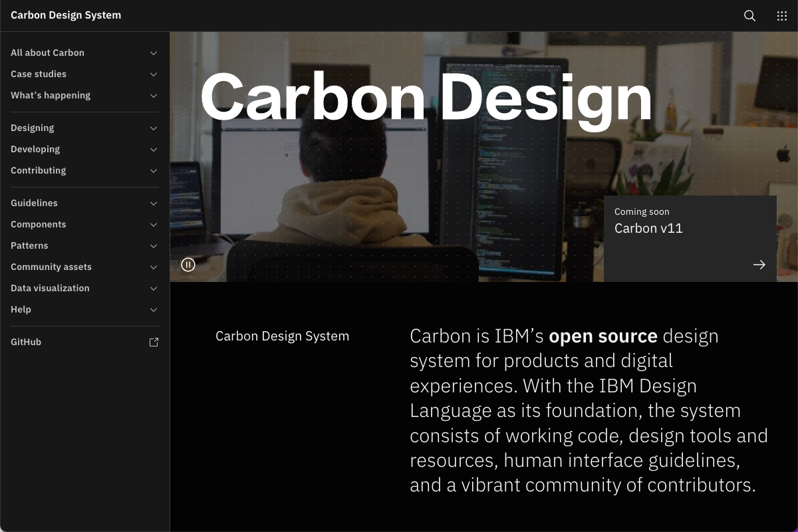The height and width of the screenshot is (532, 798).
Task: Expand the Developing chevron
Action: point(154,150)
